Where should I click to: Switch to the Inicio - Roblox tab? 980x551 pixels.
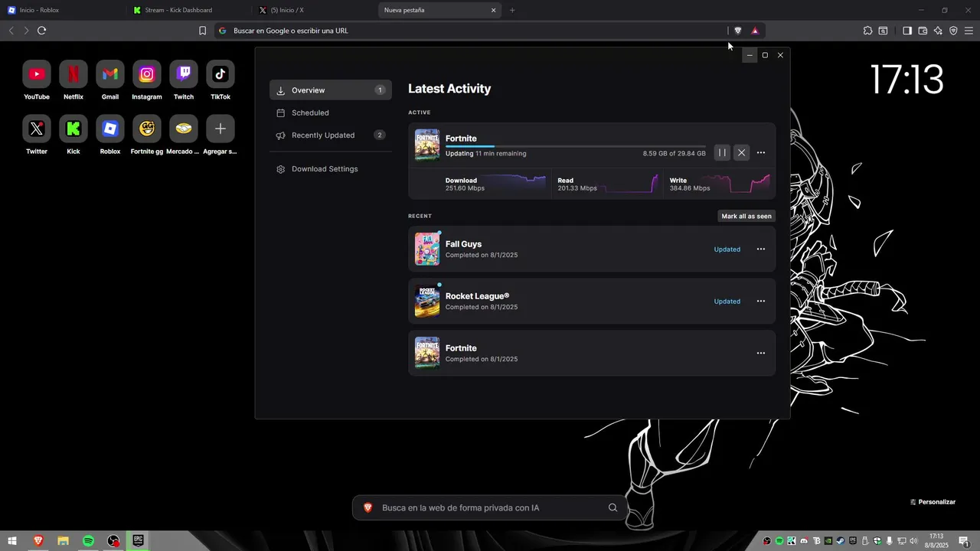[63, 10]
